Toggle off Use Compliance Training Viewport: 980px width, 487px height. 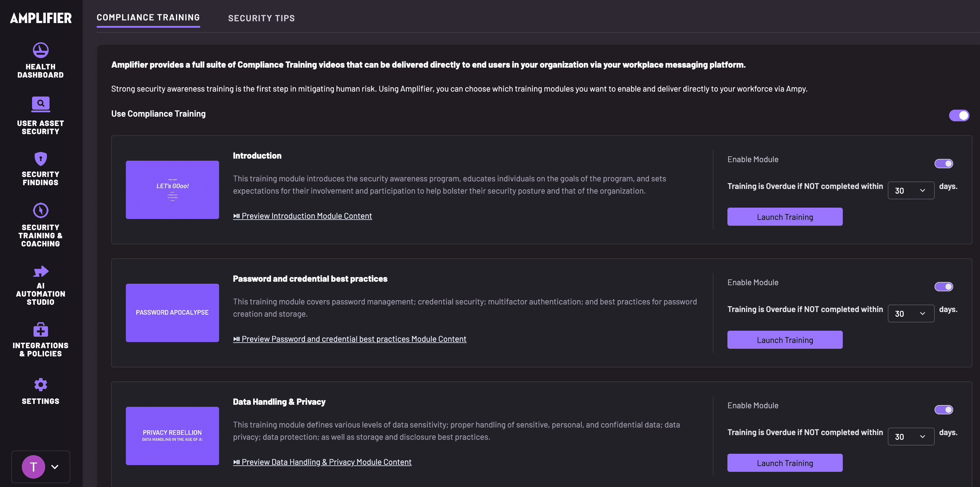(959, 115)
